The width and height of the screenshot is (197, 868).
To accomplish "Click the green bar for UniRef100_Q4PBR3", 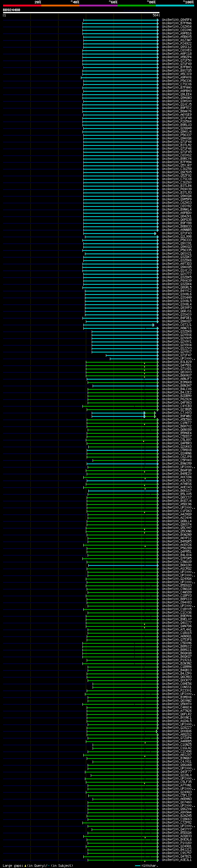I will (x=123, y=443).
